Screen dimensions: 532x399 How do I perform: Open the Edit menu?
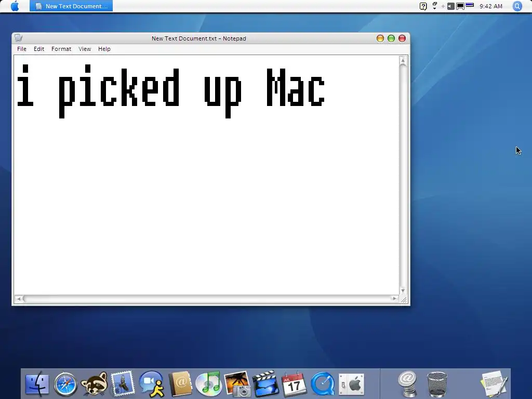[39, 49]
